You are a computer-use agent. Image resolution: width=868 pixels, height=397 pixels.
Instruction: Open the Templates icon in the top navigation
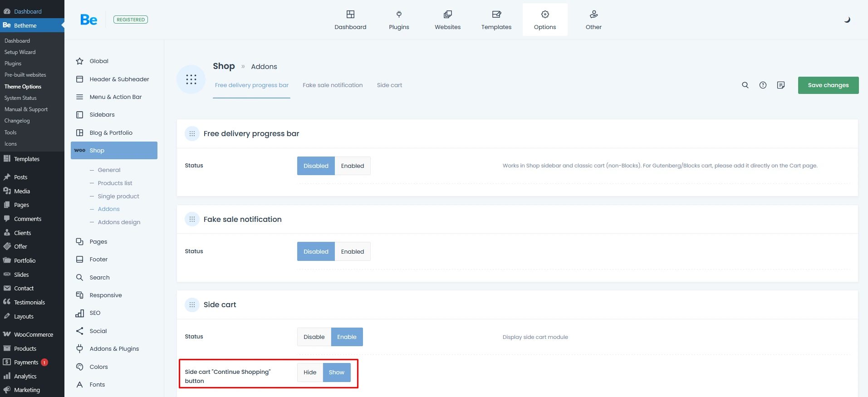click(496, 15)
